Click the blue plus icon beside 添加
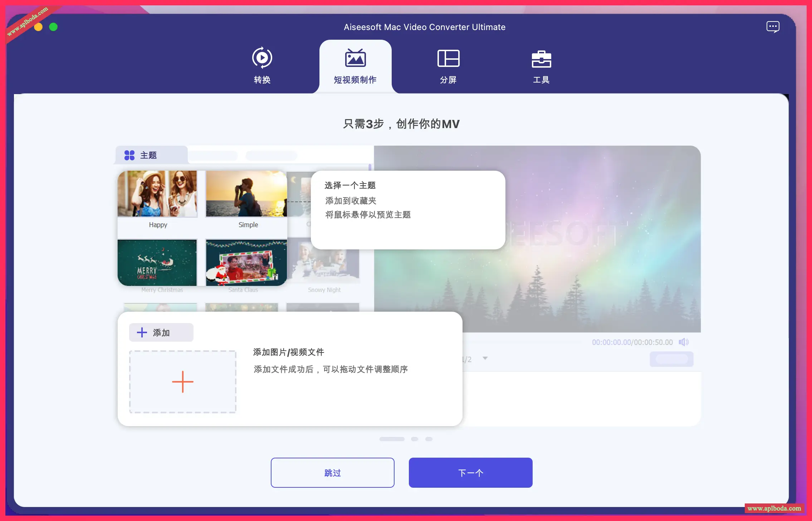This screenshot has height=521, width=812. (x=142, y=332)
